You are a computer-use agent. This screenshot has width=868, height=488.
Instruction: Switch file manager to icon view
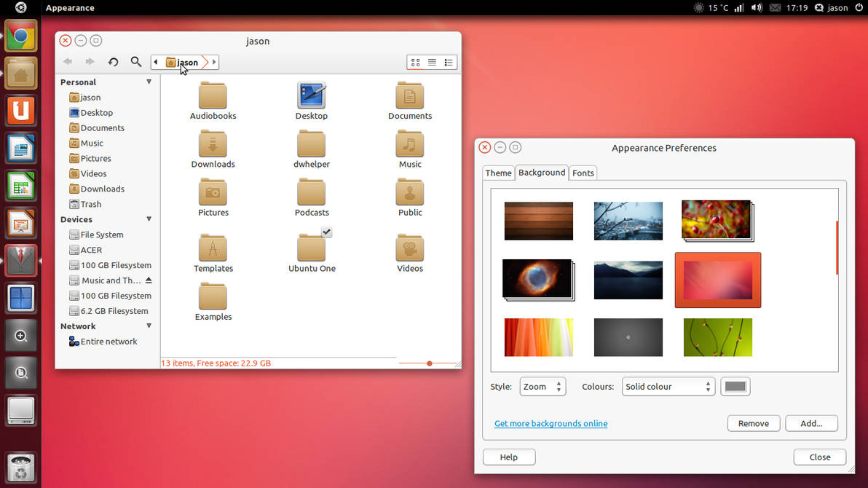(x=416, y=63)
